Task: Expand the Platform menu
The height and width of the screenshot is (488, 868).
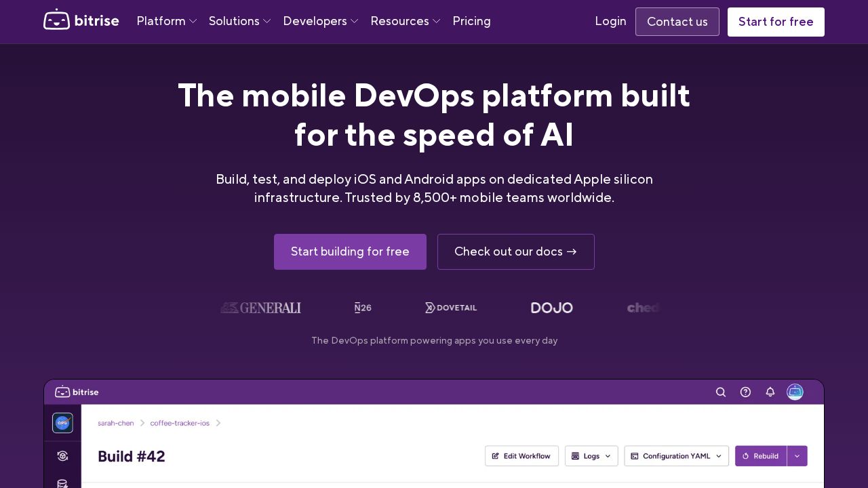Action: (x=167, y=21)
